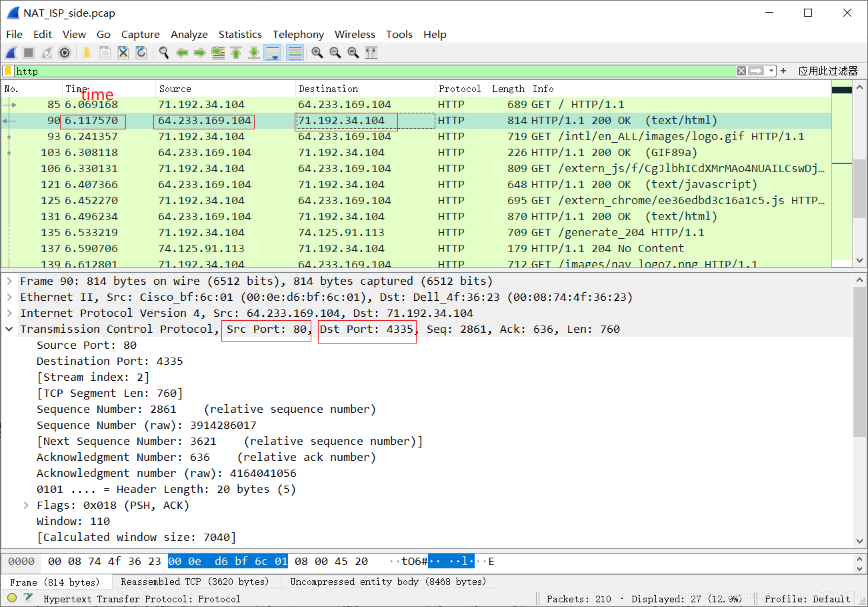The image size is (868, 607).
Task: Find a packet with the magnifier icon
Action: click(x=163, y=53)
